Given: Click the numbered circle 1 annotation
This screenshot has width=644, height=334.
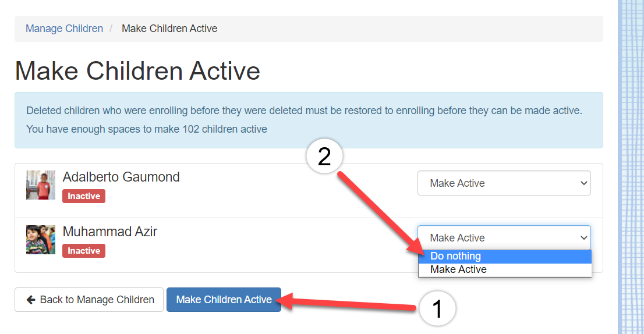Looking at the screenshot, I should [x=437, y=309].
